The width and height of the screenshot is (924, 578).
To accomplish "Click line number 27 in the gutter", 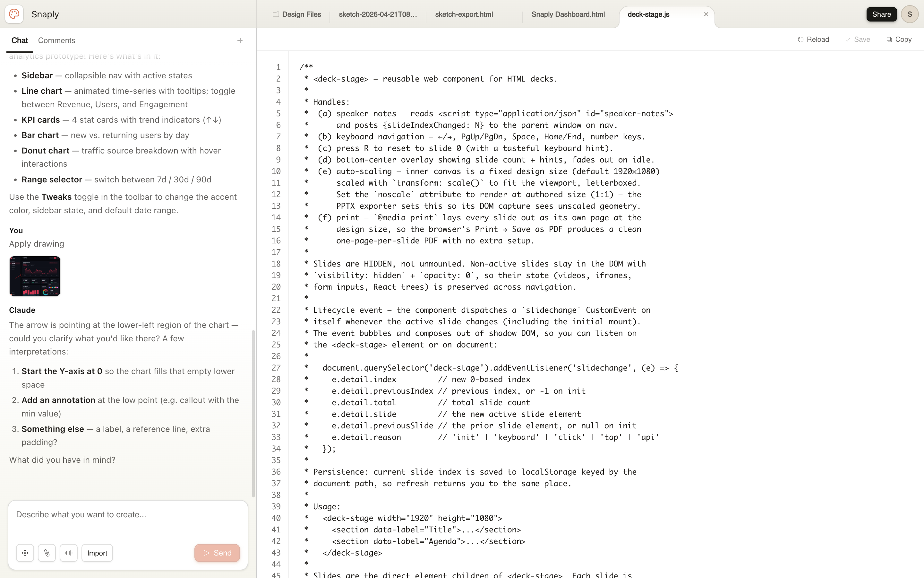I will tap(276, 368).
